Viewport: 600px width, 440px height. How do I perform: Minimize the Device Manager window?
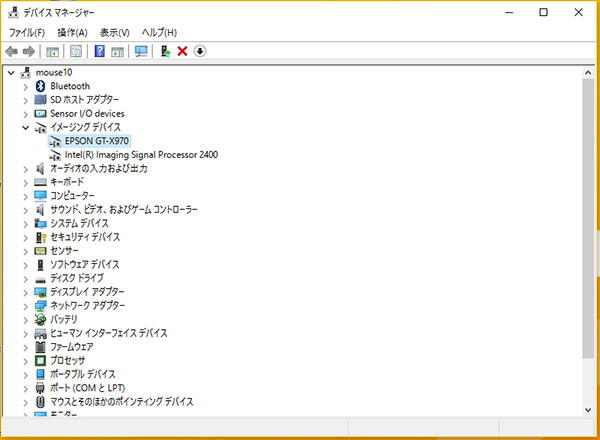pyautogui.click(x=509, y=12)
